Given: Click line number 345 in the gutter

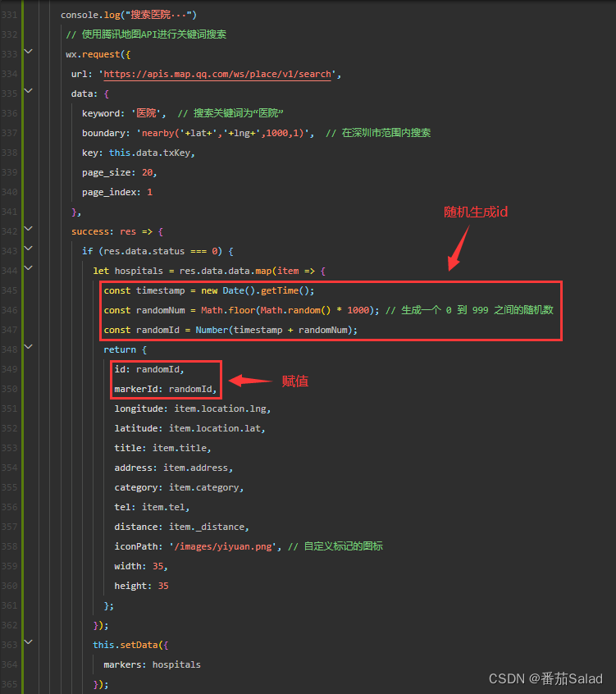Looking at the screenshot, I should coord(9,290).
